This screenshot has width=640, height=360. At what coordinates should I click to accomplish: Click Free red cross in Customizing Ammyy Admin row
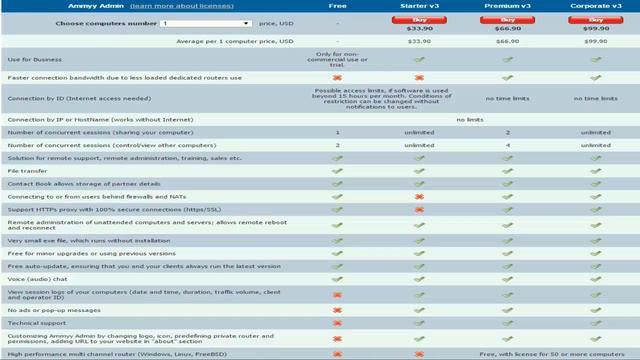coord(337,339)
